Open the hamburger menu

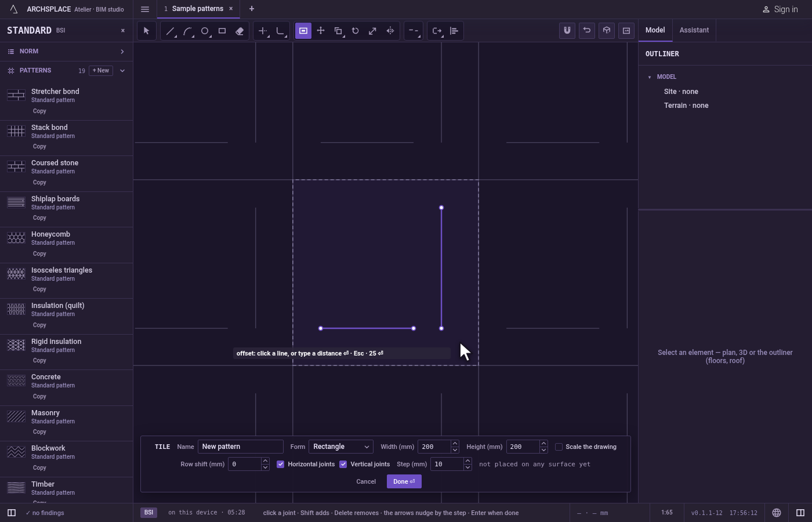[x=145, y=9]
